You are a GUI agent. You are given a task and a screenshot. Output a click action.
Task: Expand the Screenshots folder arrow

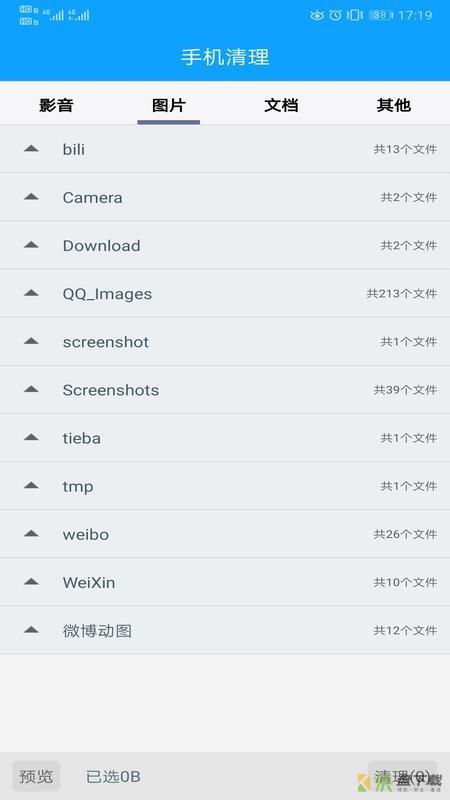pos(31,390)
